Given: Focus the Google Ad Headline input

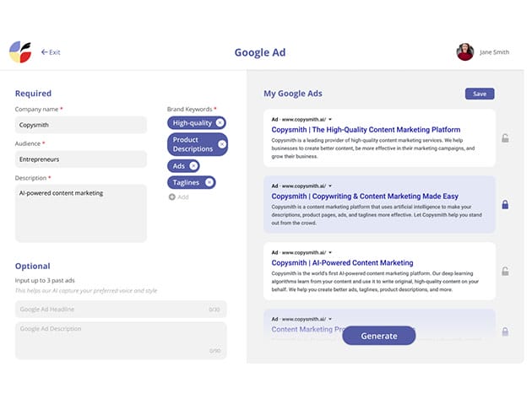Looking at the screenshot, I should tap(121, 310).
